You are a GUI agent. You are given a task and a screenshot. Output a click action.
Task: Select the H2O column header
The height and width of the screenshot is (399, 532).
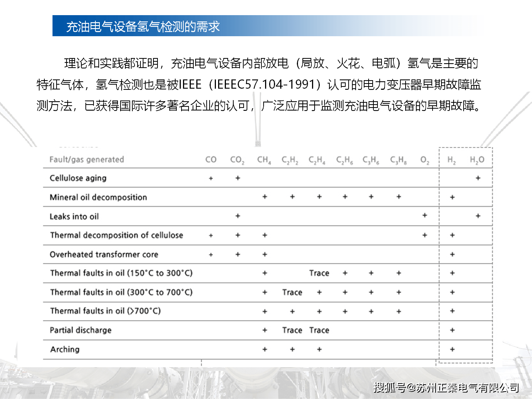(478, 160)
